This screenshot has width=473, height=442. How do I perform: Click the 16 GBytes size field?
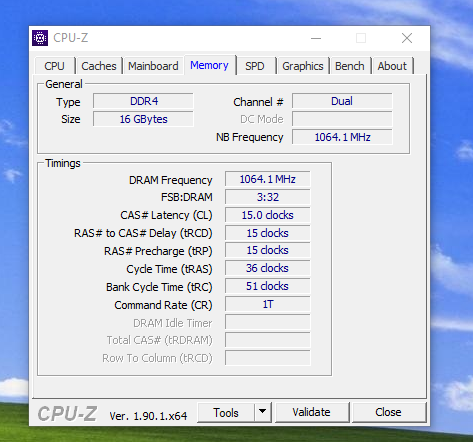pos(143,119)
